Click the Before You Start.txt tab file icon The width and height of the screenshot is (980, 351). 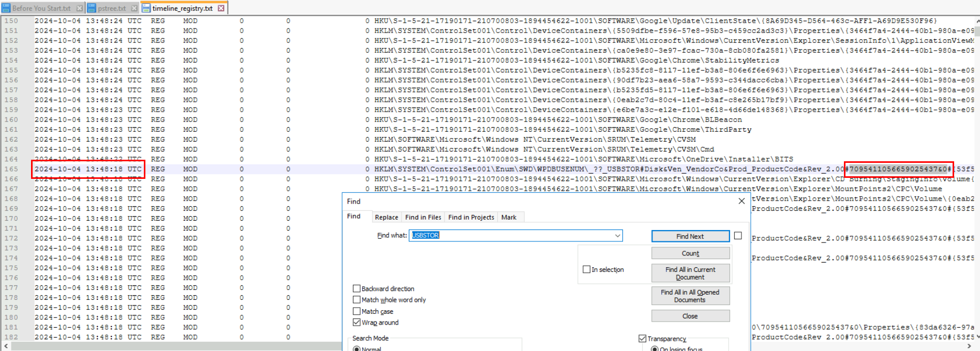pos(6,8)
